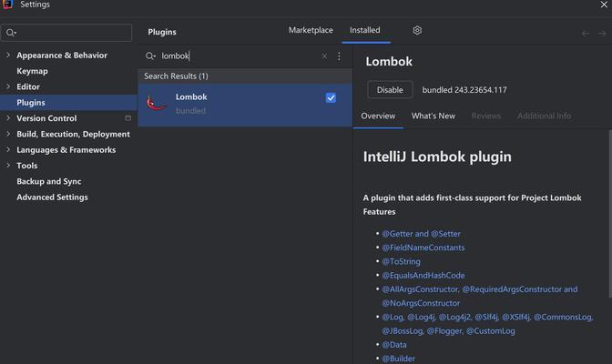612x364 pixels.
Task: Click the IntelliJ logo in title bar
Action: [x=7, y=5]
